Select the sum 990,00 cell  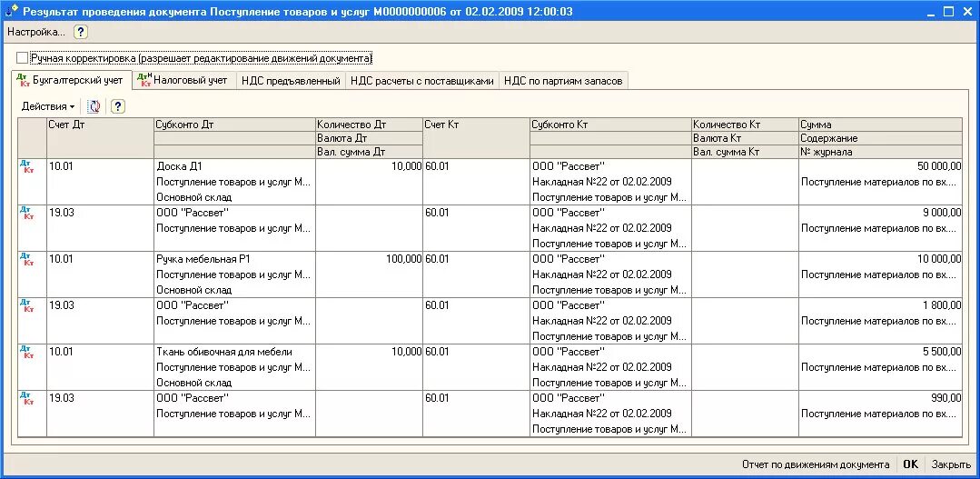(880, 398)
